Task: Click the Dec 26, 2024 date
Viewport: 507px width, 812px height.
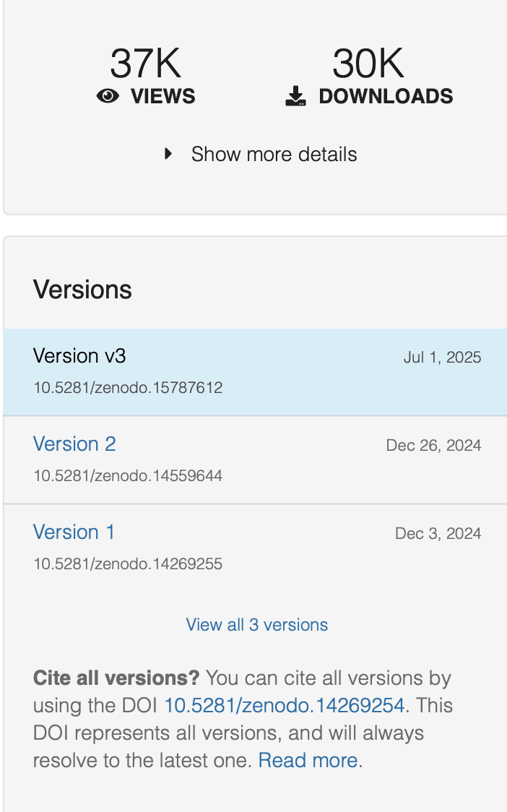Action: pyautogui.click(x=433, y=445)
